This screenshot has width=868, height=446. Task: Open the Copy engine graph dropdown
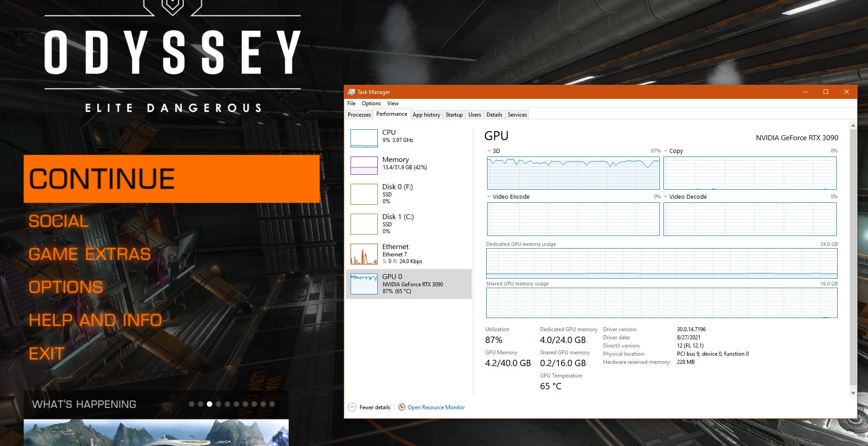point(665,151)
